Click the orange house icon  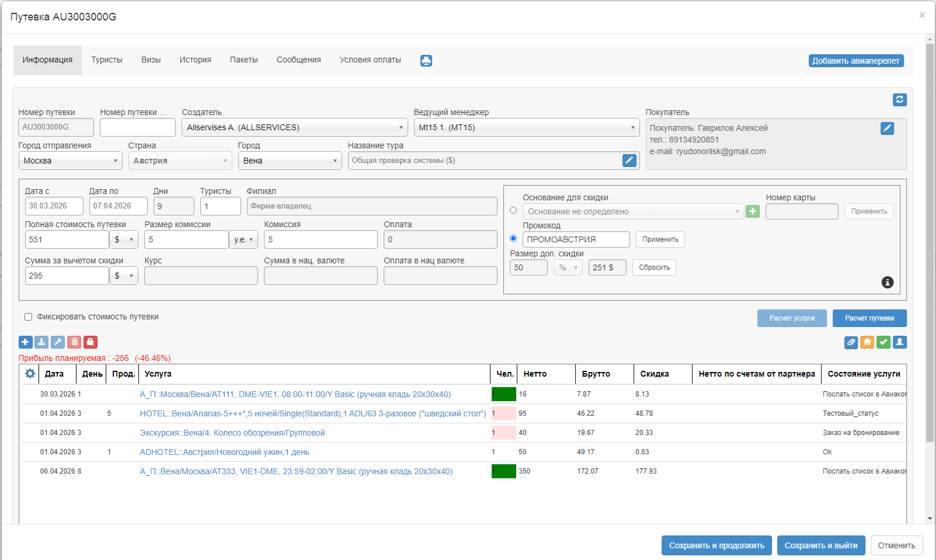tap(867, 342)
